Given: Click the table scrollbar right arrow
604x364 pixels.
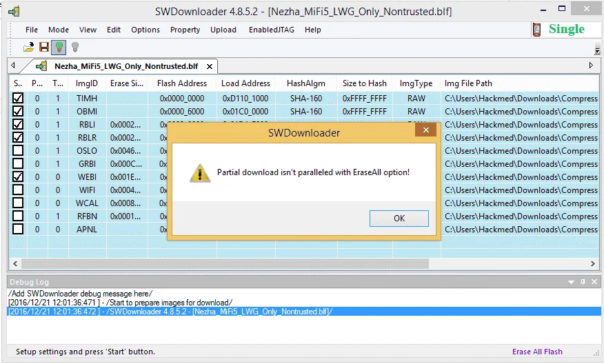Looking at the screenshot, I should (x=593, y=263).
